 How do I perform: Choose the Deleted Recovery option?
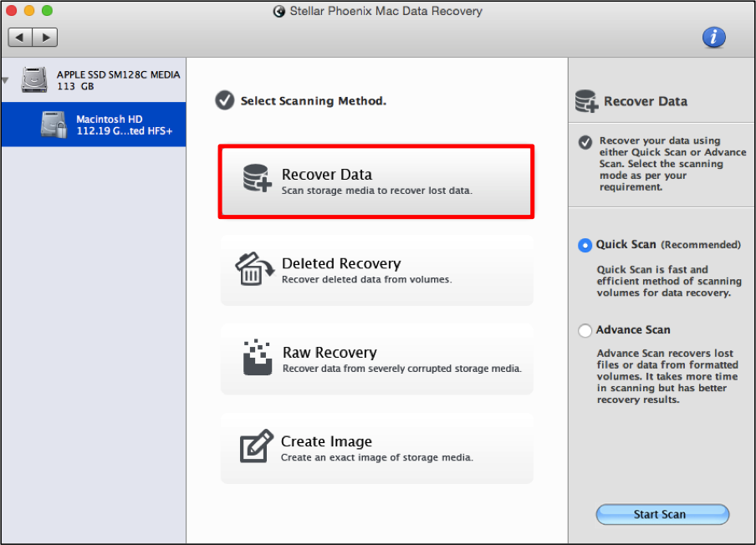tap(376, 270)
